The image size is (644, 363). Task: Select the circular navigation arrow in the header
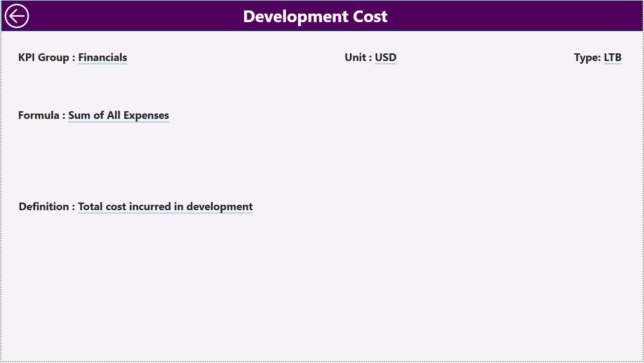(x=16, y=16)
